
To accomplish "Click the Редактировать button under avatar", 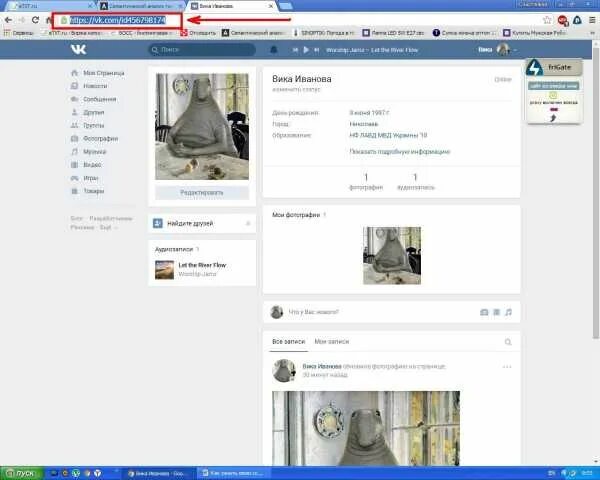I will 202,193.
